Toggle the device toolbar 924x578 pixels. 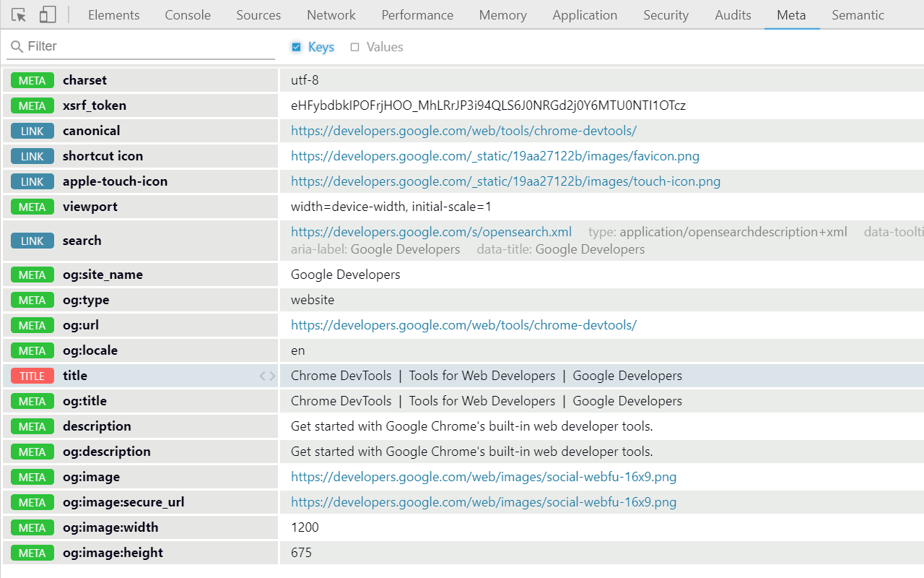click(x=48, y=14)
